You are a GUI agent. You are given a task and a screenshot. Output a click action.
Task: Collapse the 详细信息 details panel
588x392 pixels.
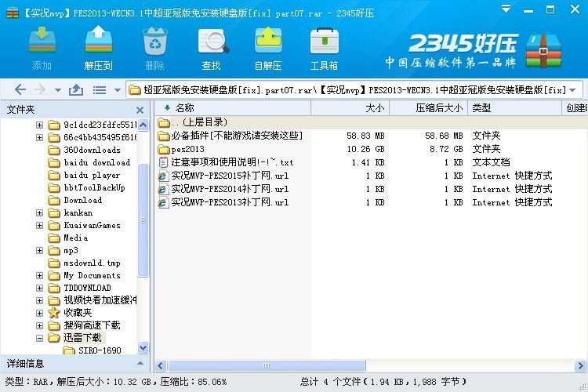pyautogui.click(x=140, y=363)
